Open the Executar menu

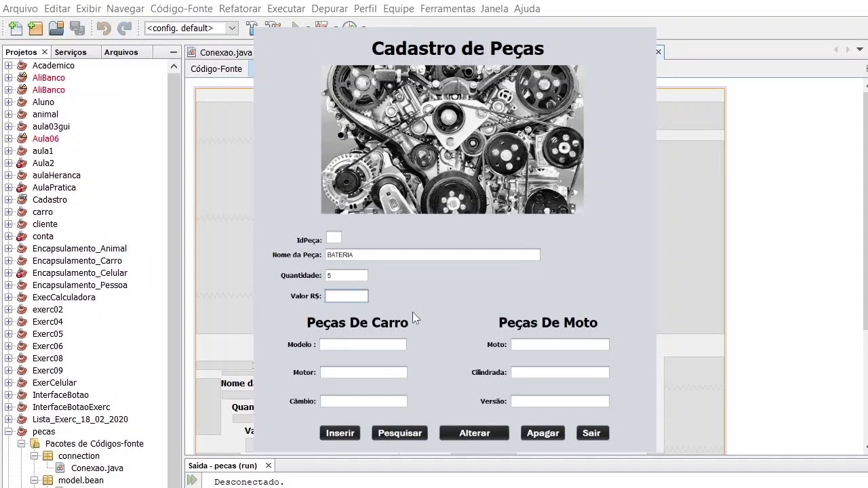pos(286,9)
